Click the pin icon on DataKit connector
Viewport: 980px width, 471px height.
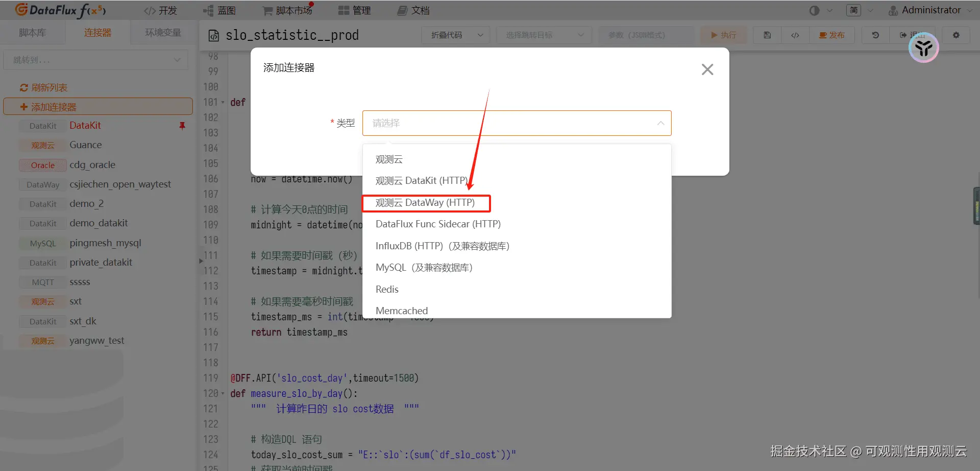coord(182,126)
